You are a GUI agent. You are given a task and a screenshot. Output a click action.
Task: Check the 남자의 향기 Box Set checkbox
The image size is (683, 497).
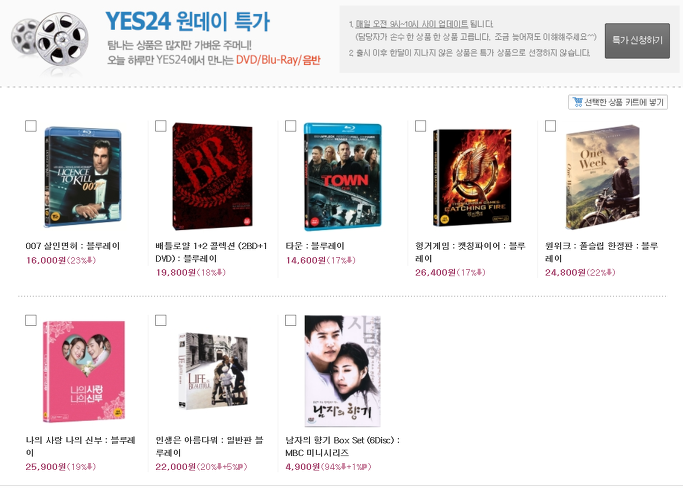click(x=291, y=320)
